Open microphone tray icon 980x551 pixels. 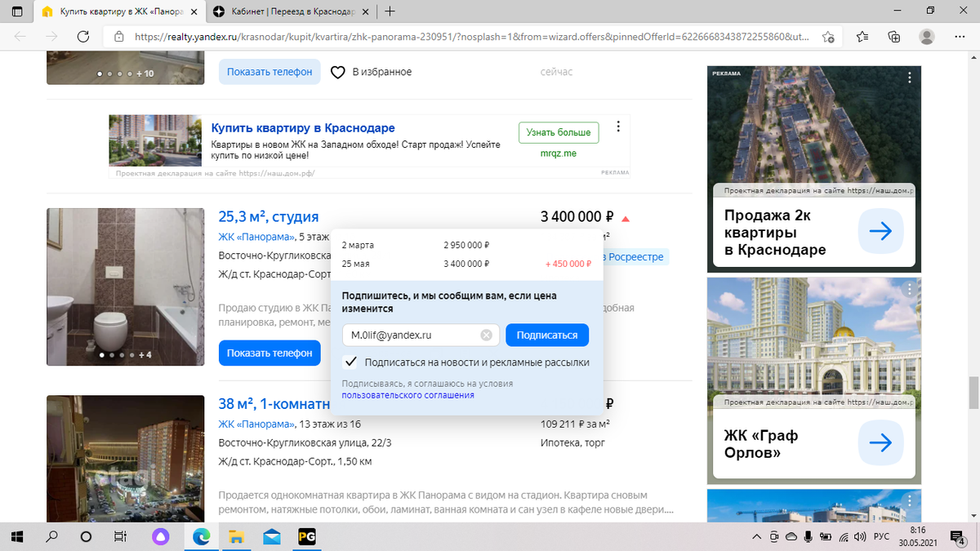[807, 536]
